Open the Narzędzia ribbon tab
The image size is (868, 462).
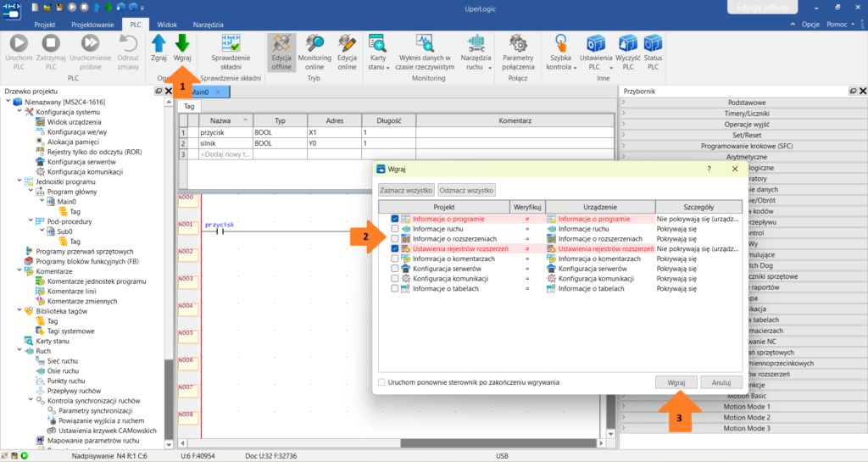point(209,25)
